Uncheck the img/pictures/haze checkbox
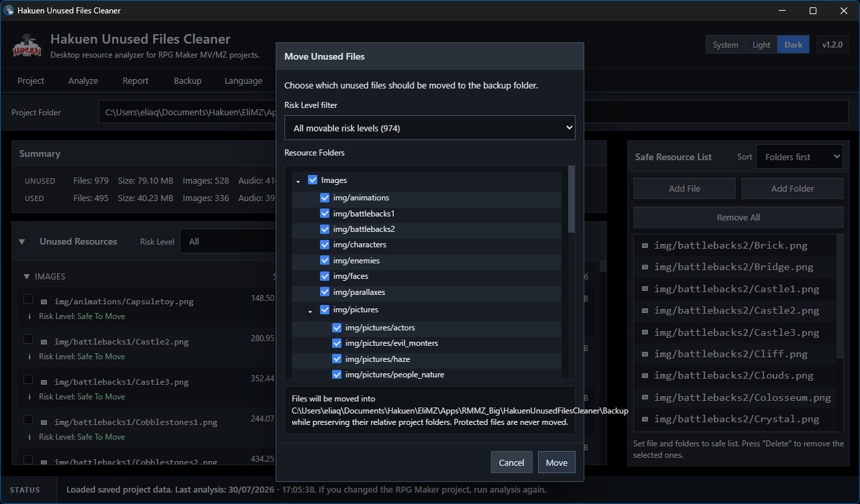 (x=337, y=359)
